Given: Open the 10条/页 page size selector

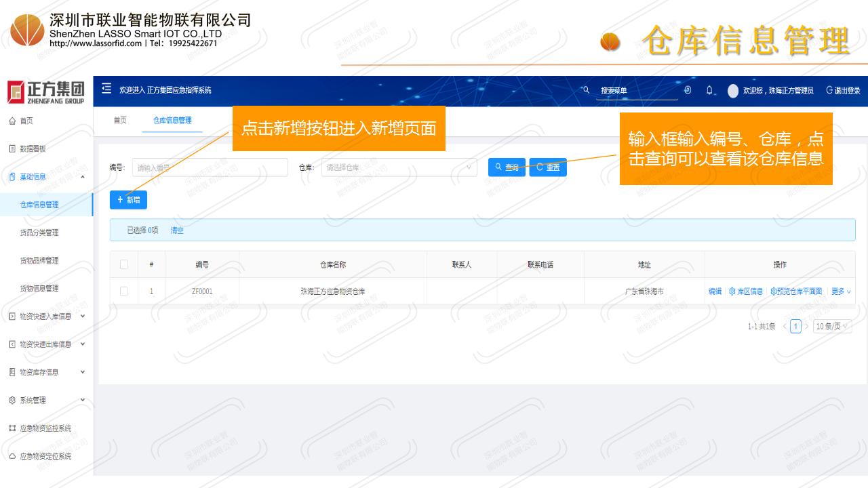Looking at the screenshot, I should point(832,326).
